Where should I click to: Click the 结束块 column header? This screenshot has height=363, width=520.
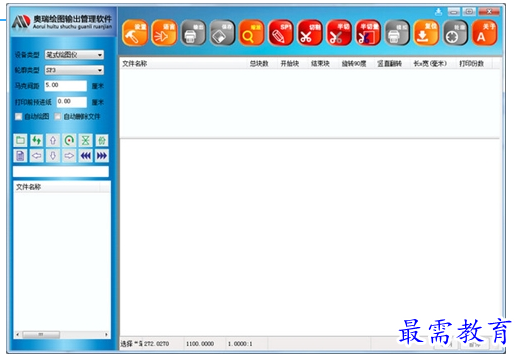click(x=320, y=63)
